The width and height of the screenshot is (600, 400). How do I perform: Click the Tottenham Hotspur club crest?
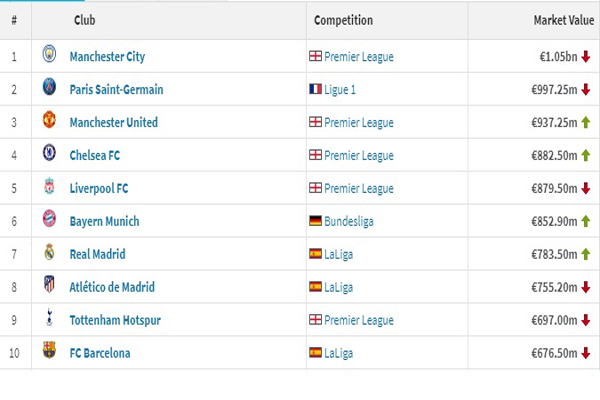[x=49, y=319]
